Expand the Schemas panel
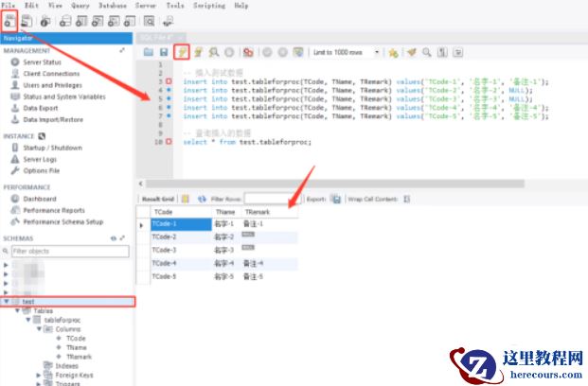The height and width of the screenshot is (386, 588). click(x=122, y=238)
